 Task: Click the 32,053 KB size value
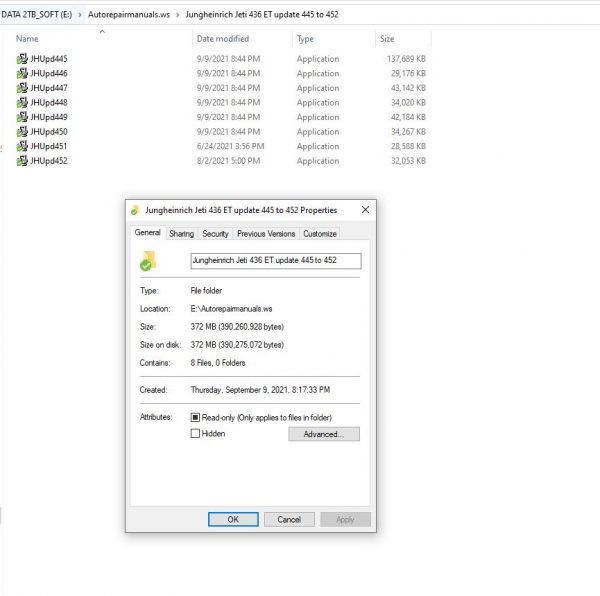(408, 161)
